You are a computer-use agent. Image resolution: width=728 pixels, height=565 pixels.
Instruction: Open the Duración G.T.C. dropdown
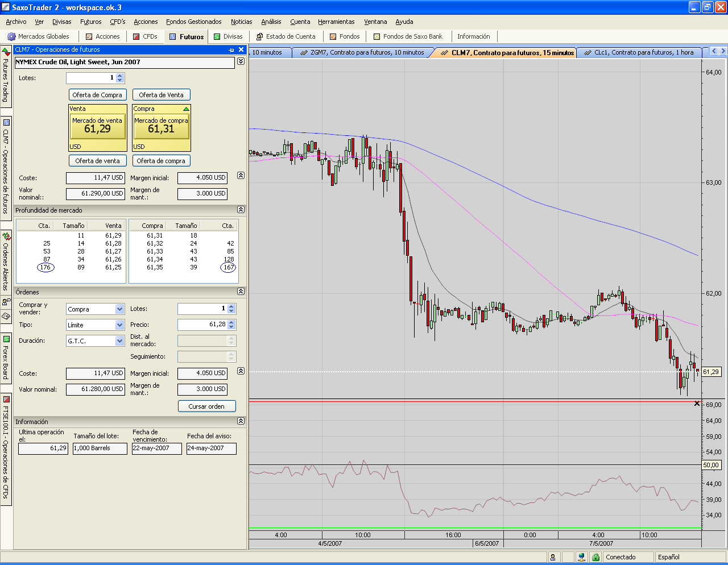pyautogui.click(x=119, y=341)
